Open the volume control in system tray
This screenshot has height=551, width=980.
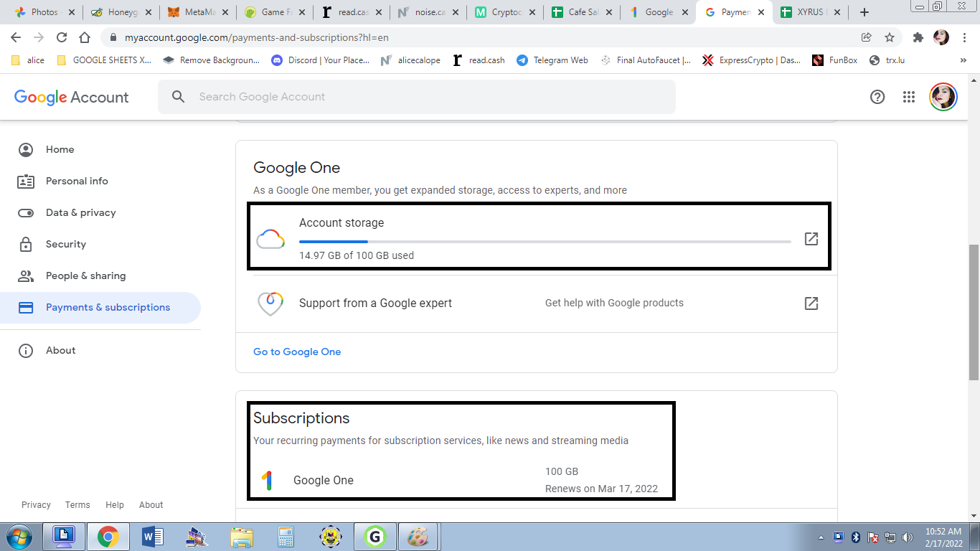pyautogui.click(x=908, y=537)
